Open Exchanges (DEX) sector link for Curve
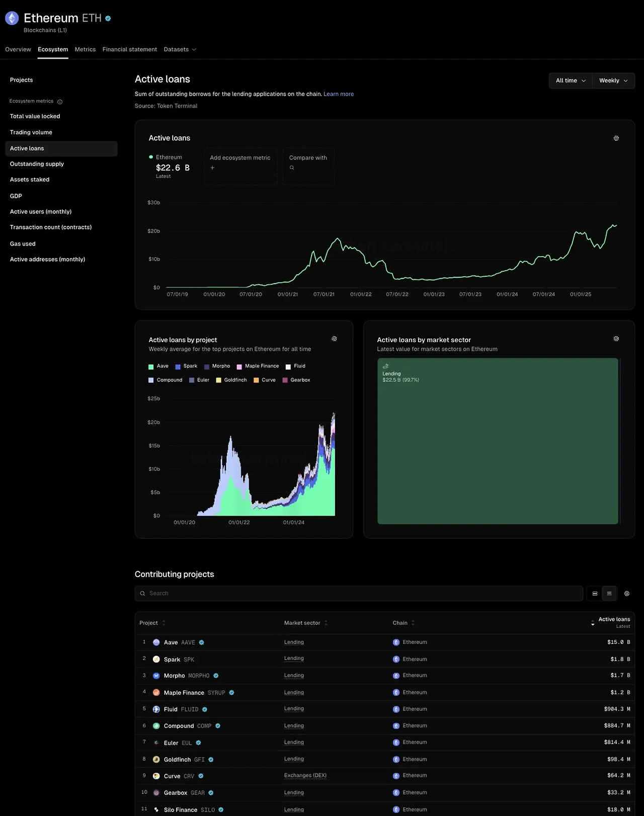This screenshot has height=816, width=644. (305, 776)
